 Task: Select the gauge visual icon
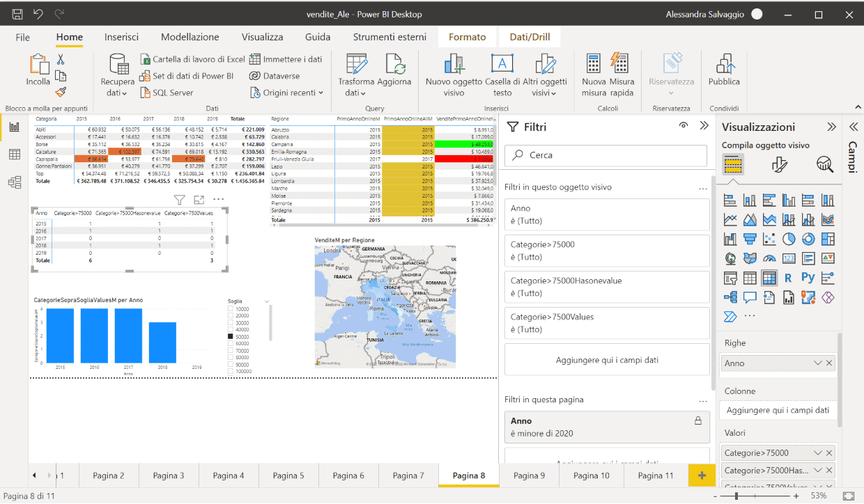(x=769, y=258)
